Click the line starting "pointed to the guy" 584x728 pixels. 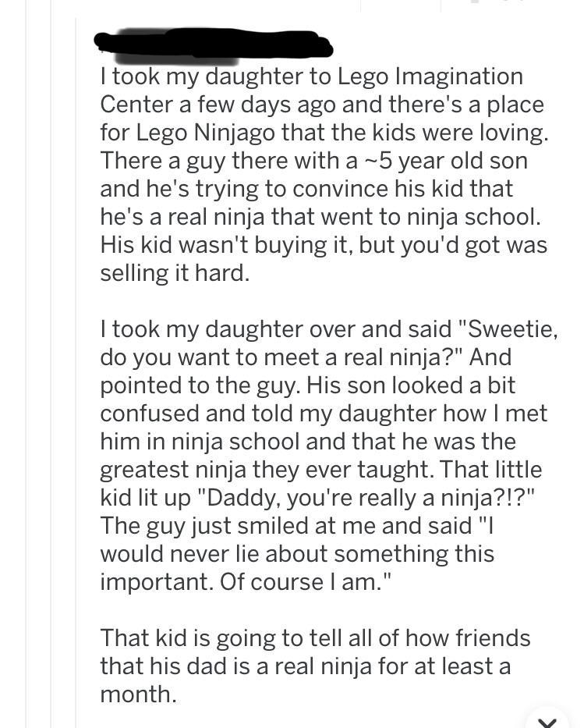click(307, 385)
